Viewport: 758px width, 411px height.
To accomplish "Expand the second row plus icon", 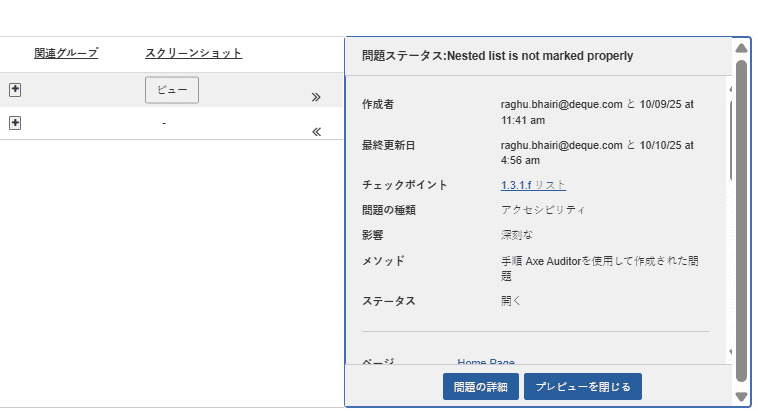I will (x=15, y=122).
